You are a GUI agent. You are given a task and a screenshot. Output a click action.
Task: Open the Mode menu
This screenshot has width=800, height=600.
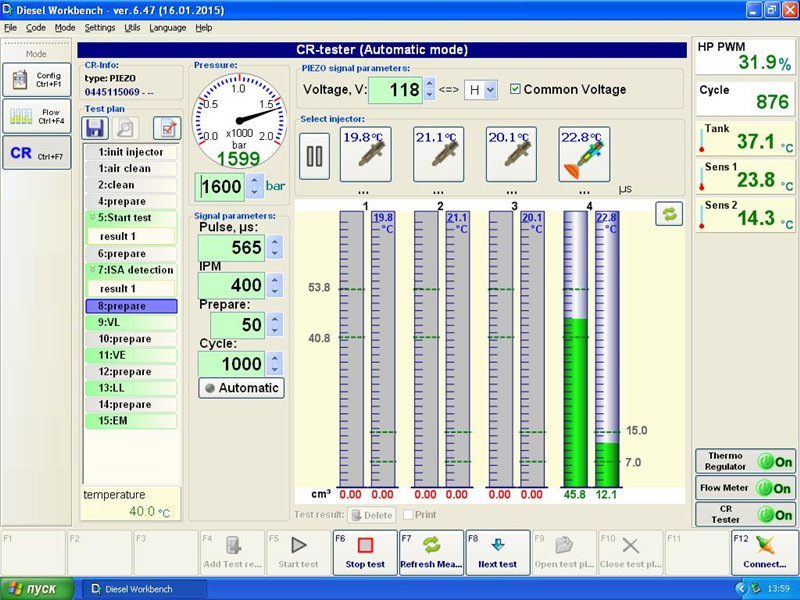(x=65, y=28)
